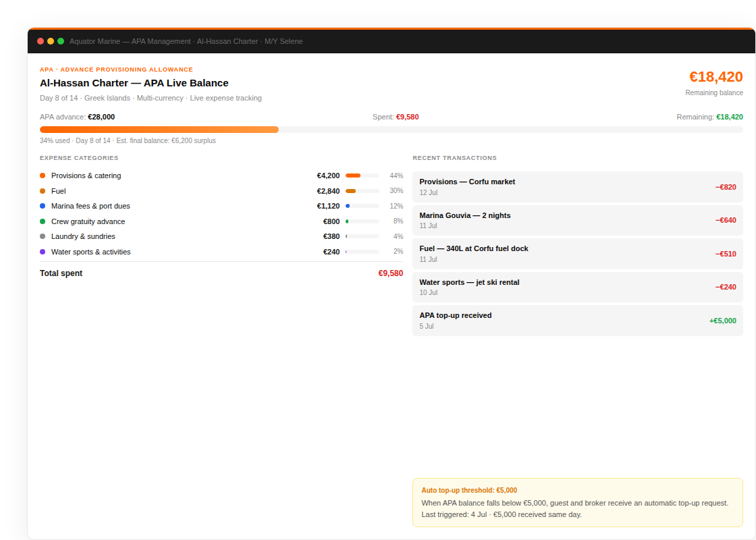Click the −€820 transaction amount
This screenshot has height=540, width=756.
click(x=726, y=187)
